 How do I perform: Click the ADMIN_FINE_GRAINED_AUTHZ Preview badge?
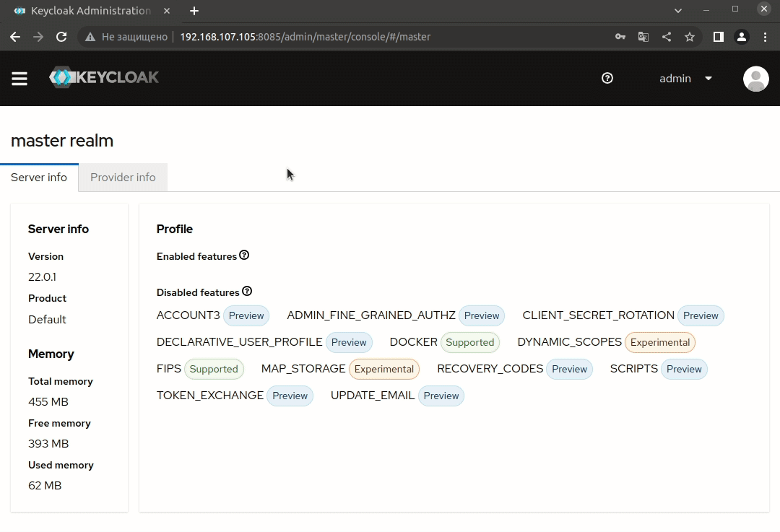click(482, 315)
